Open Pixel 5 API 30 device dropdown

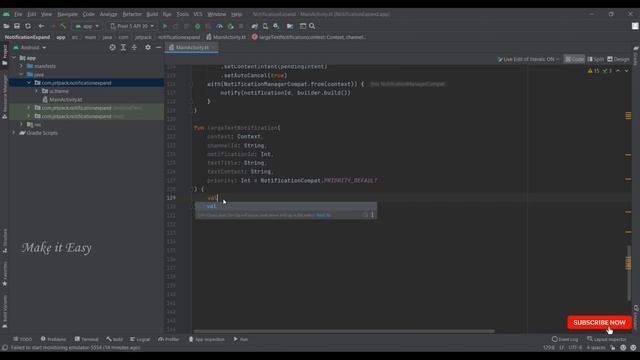coord(132,26)
